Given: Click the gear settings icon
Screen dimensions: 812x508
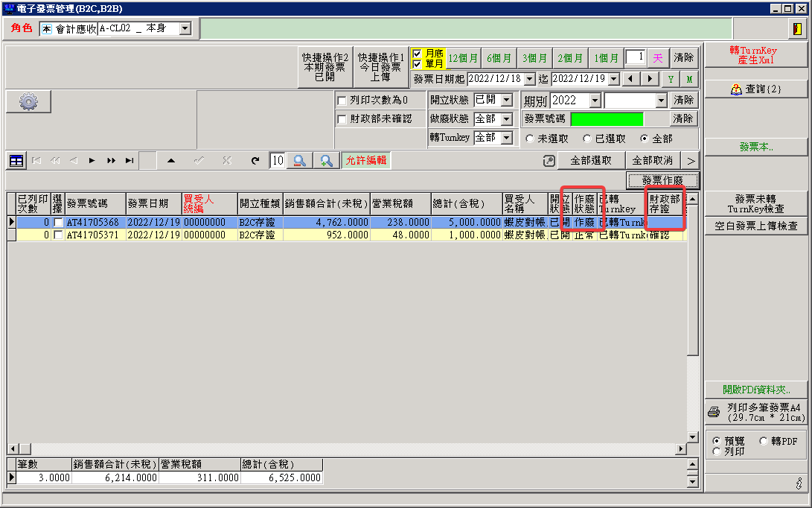Looking at the screenshot, I should (28, 102).
